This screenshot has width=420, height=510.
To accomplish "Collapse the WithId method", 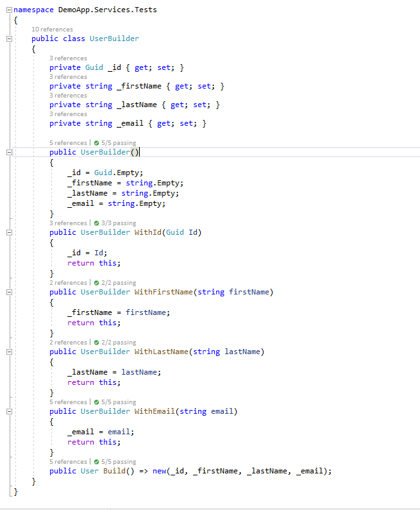I will [8, 233].
